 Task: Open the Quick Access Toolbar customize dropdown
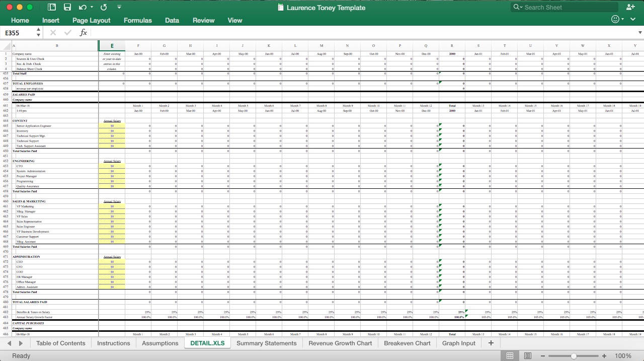[x=119, y=7]
